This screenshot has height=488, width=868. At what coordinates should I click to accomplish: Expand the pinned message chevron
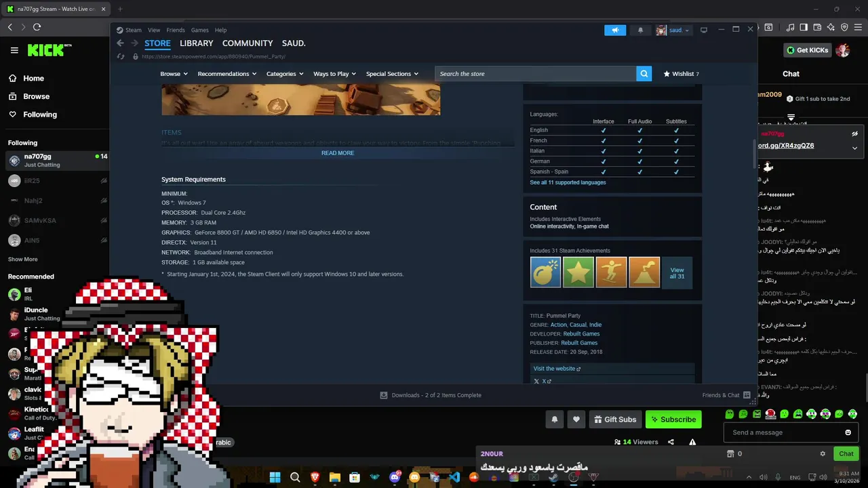pos(854,148)
